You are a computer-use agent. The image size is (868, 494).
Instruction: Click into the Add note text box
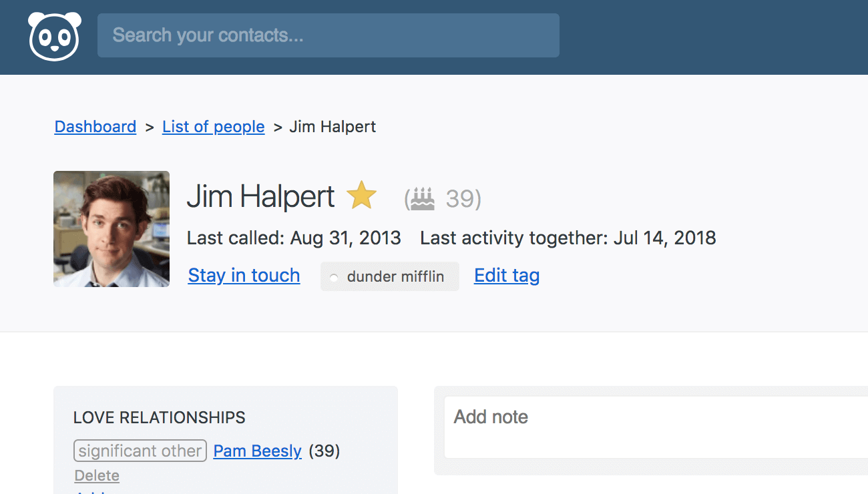[x=656, y=427]
